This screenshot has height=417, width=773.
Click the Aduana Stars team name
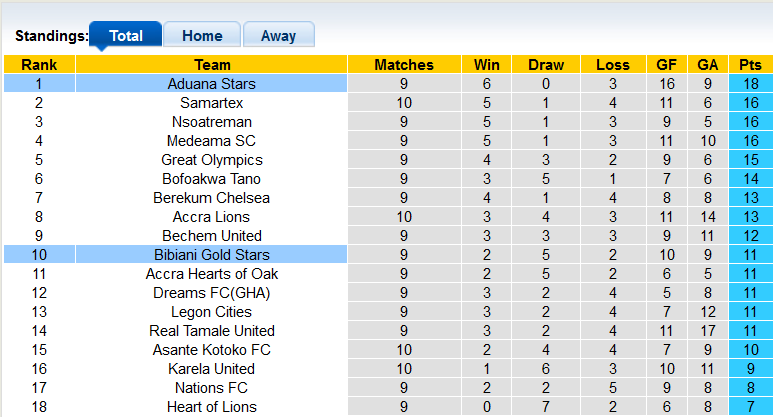point(212,84)
